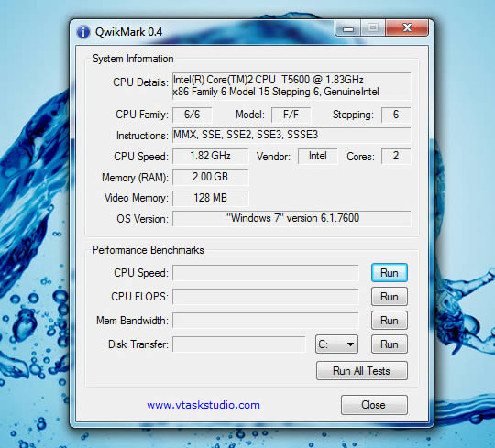Click the OS Version label
This screenshot has width=495, height=448.
(142, 219)
